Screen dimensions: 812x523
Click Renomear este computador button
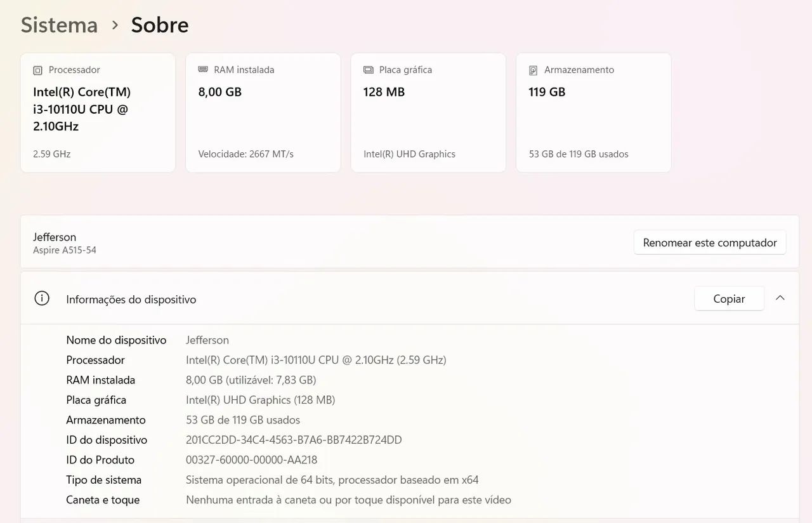pyautogui.click(x=710, y=242)
